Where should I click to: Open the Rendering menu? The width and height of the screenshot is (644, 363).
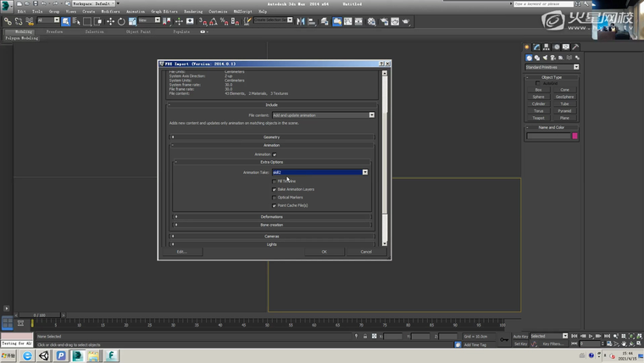193,11
